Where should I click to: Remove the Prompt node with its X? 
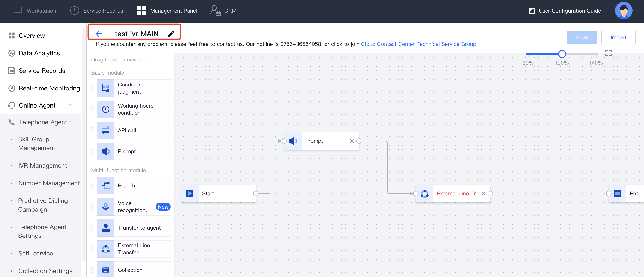tap(351, 141)
